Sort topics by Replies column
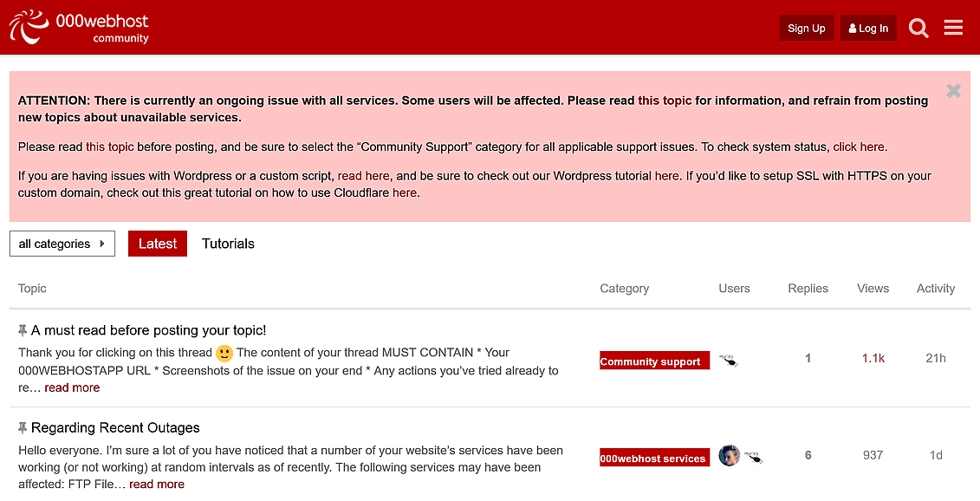Screen dimensions: 980x501 pyautogui.click(x=808, y=289)
